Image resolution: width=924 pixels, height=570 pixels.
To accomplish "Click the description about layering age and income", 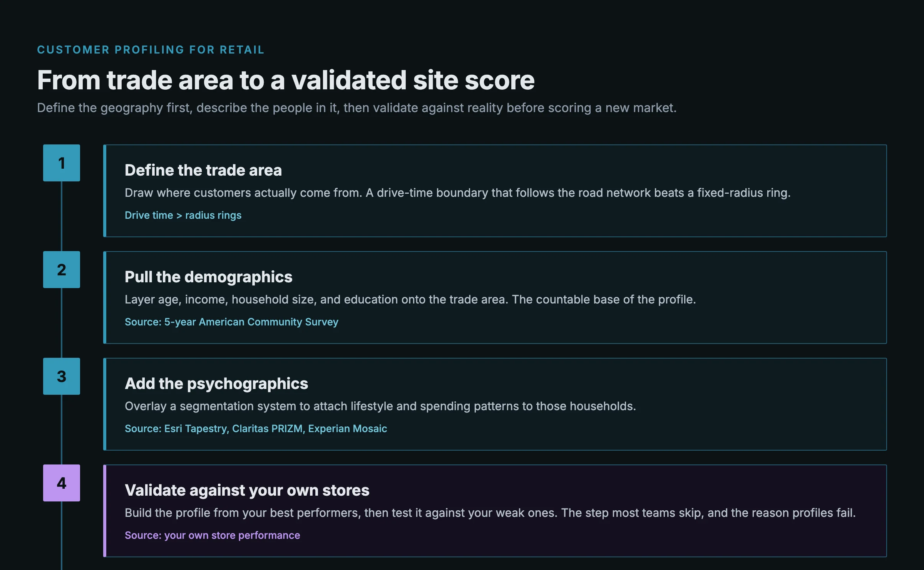I will click(410, 300).
